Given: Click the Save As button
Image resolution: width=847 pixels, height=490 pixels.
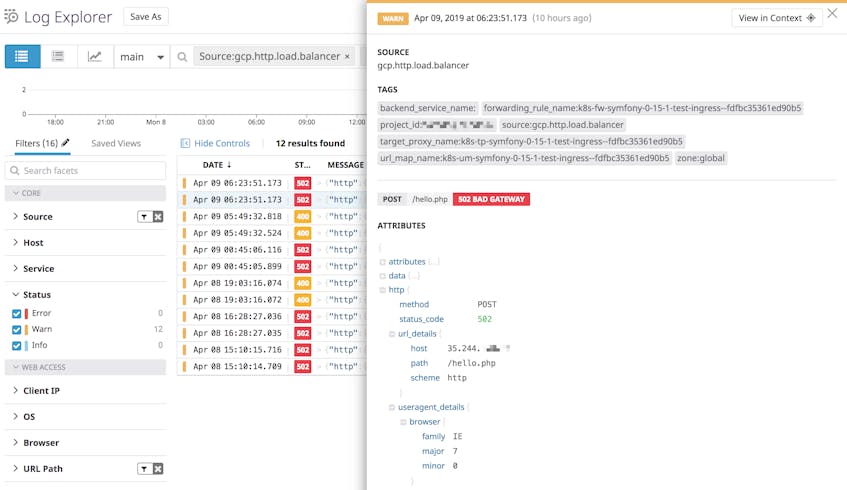Looking at the screenshot, I should pos(146,17).
